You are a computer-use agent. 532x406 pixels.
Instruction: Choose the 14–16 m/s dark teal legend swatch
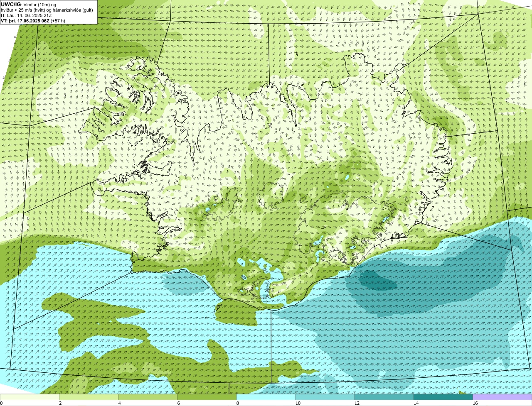click(x=443, y=397)
